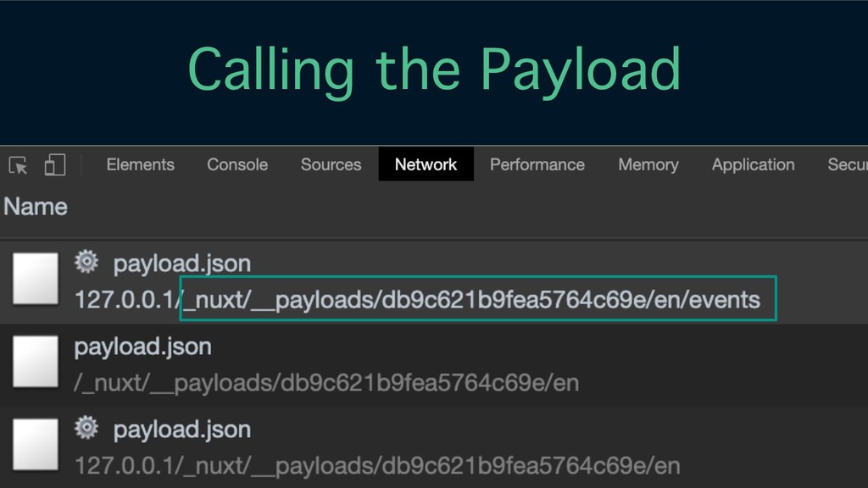Go to the Performance tab
This screenshot has width=868, height=488.
(x=537, y=164)
